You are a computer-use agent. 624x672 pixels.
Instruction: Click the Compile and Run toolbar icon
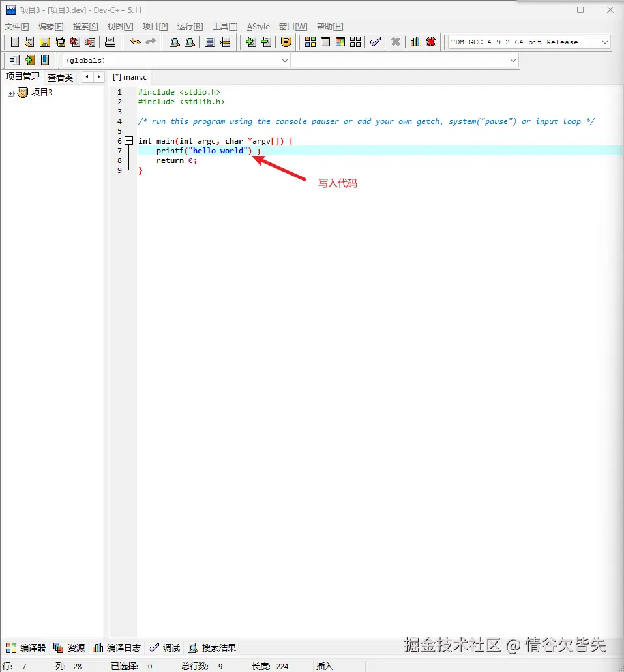[340, 42]
